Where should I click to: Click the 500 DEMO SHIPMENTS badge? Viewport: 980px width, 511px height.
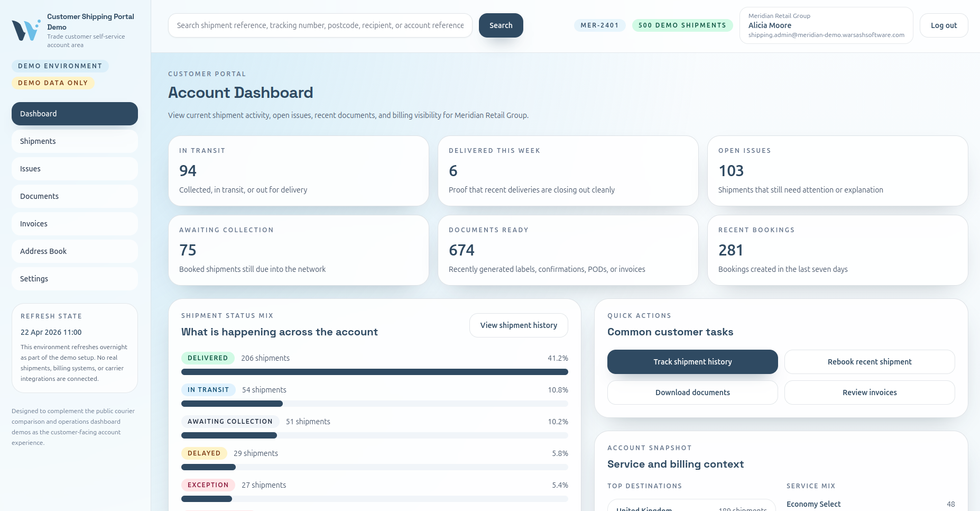click(682, 25)
